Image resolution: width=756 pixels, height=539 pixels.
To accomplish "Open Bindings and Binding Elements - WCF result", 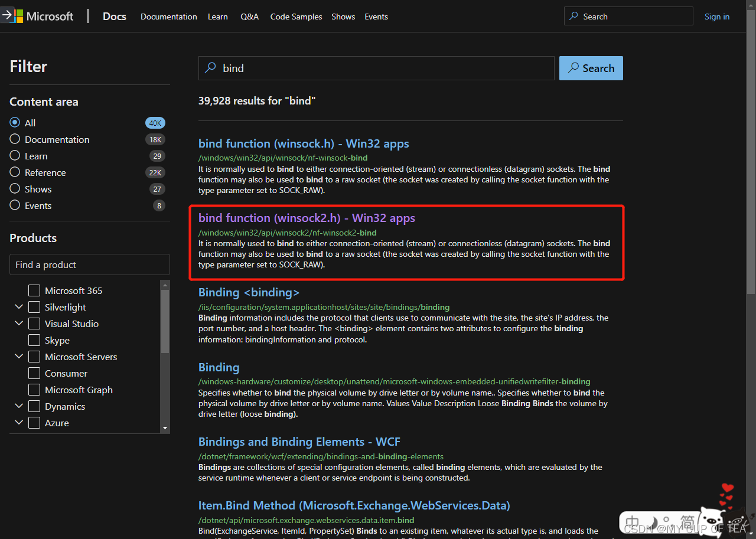I will 299,442.
